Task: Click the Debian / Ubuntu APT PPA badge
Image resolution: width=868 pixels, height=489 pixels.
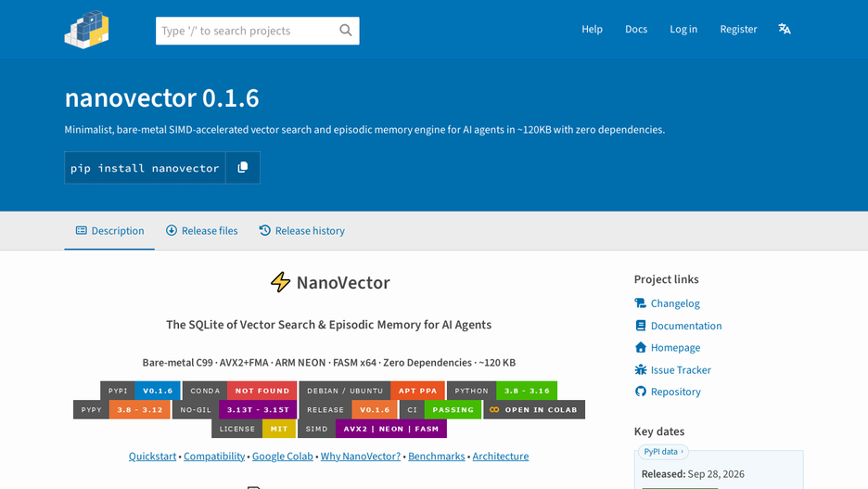Action: coord(372,391)
